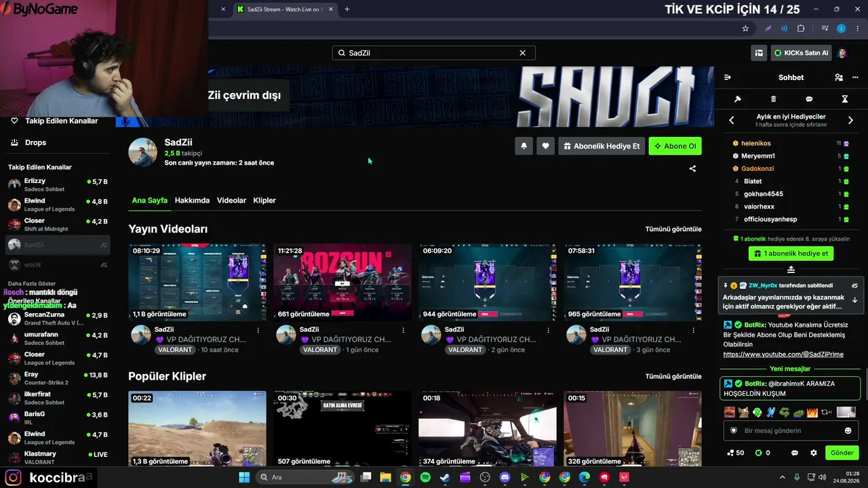The image size is (868, 488).
Task: Click the chat identity bubble icon
Action: click(x=795, y=453)
